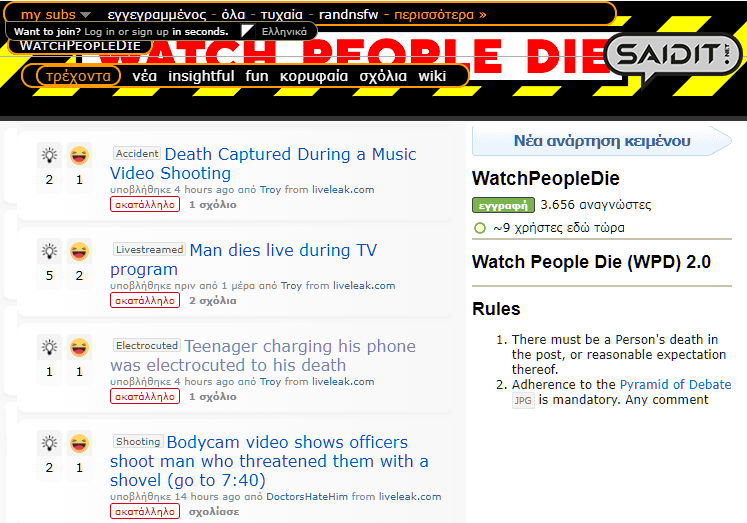Click Νέα ανάρτηση κειμένου submit button
This screenshot has height=523, width=747.
pyautogui.click(x=602, y=141)
